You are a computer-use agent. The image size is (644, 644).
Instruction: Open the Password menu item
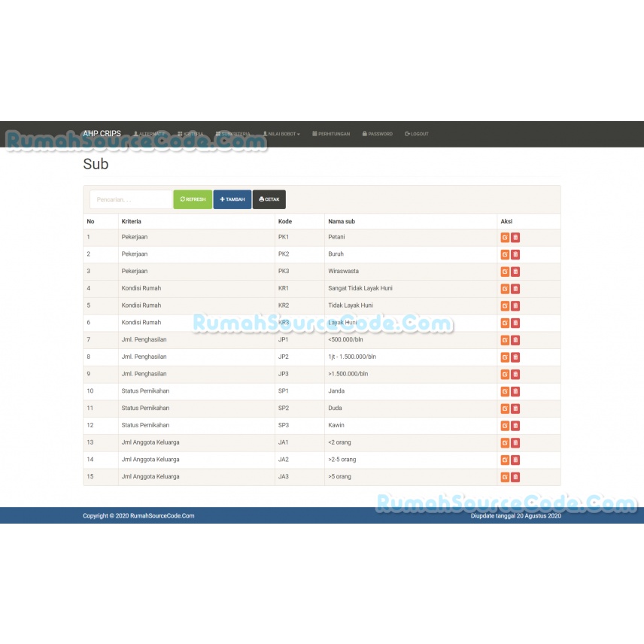378,134
